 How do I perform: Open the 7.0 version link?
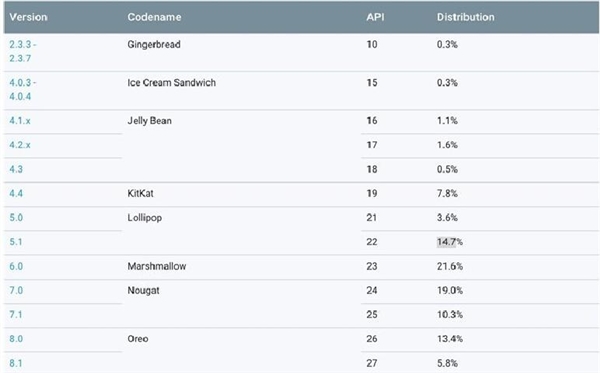tap(16, 290)
